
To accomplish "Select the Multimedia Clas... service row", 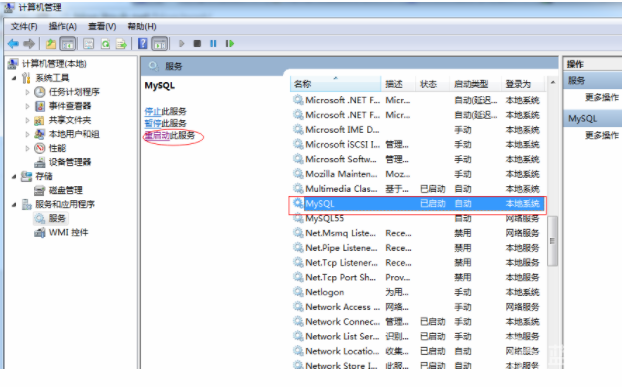I will (x=417, y=189).
